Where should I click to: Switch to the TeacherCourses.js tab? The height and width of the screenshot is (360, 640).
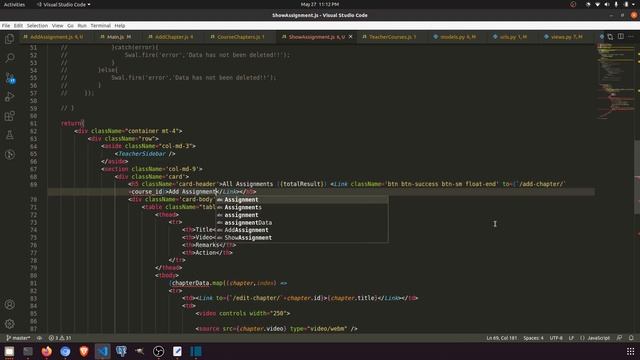click(392, 37)
